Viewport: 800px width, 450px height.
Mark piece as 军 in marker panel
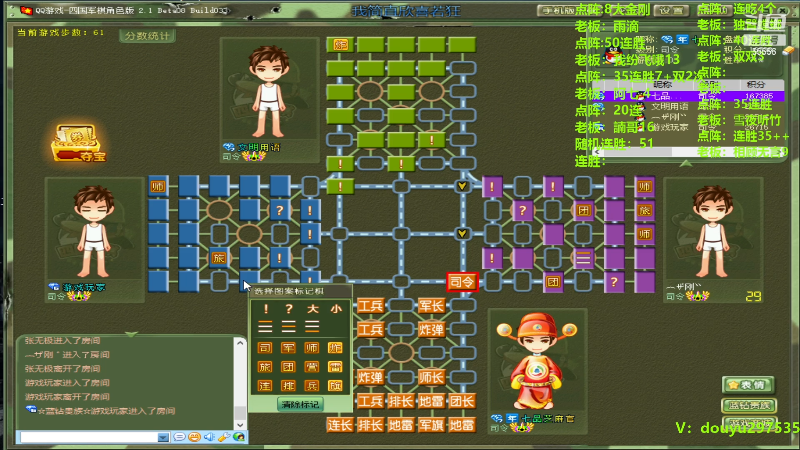288,348
